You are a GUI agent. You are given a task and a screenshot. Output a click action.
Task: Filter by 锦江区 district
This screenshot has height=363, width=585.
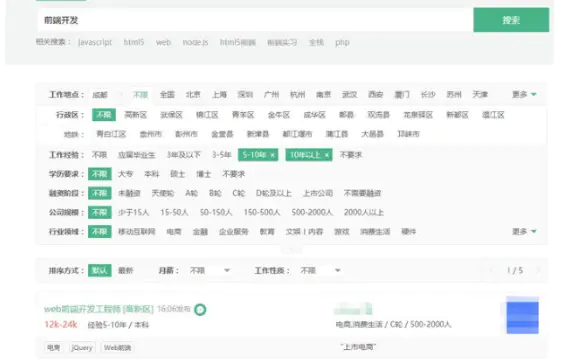coord(207,115)
